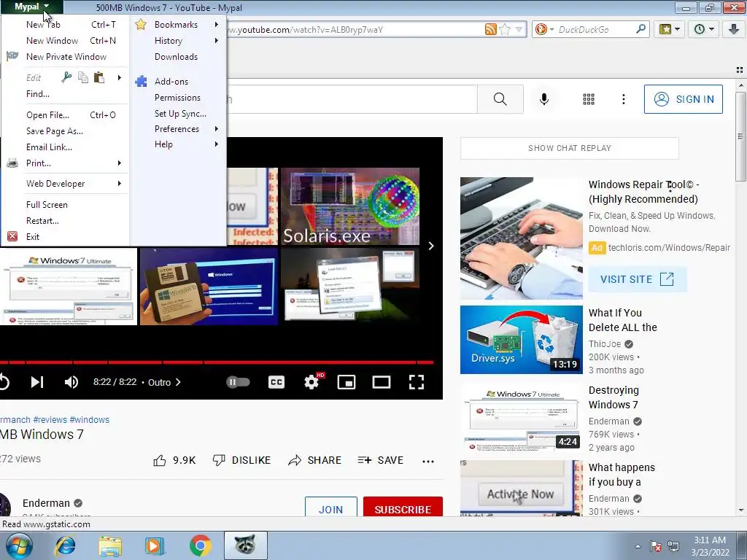Expand the History submenu
Screen dimensions: 747x560
[x=178, y=41]
